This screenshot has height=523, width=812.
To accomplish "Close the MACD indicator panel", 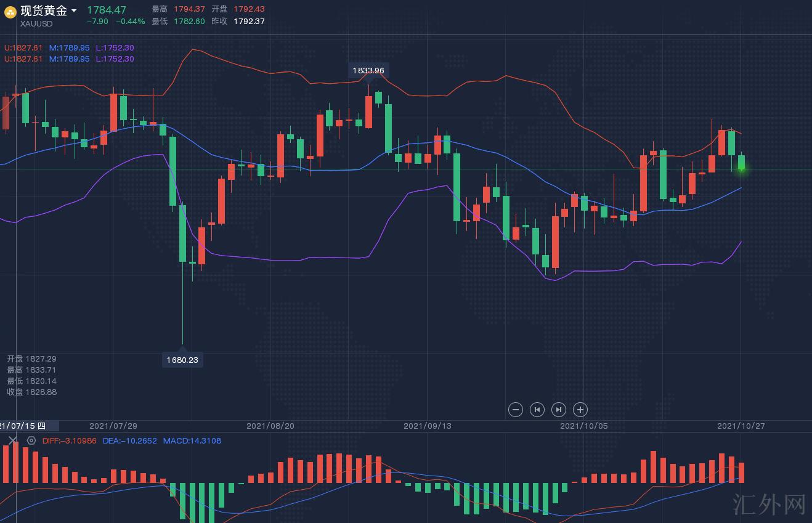I will (x=12, y=440).
